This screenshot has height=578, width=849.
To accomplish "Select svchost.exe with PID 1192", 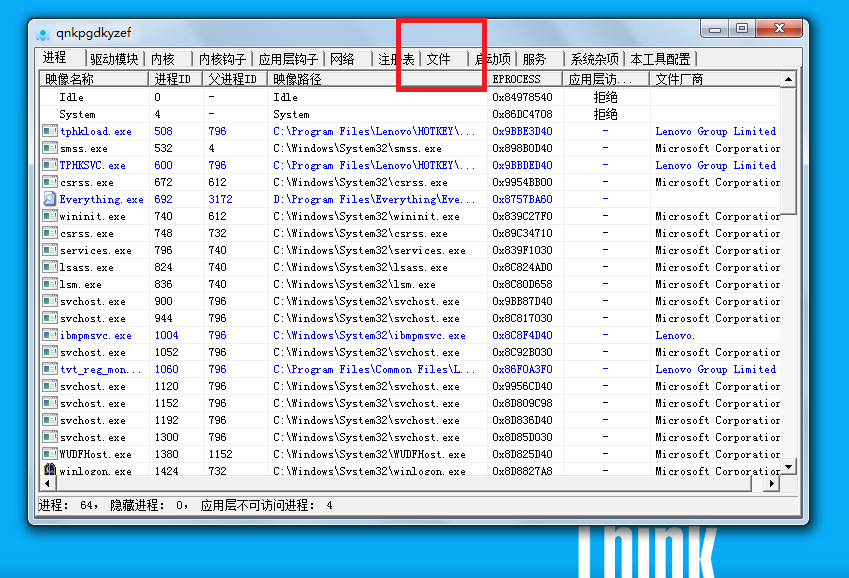I will (x=410, y=420).
